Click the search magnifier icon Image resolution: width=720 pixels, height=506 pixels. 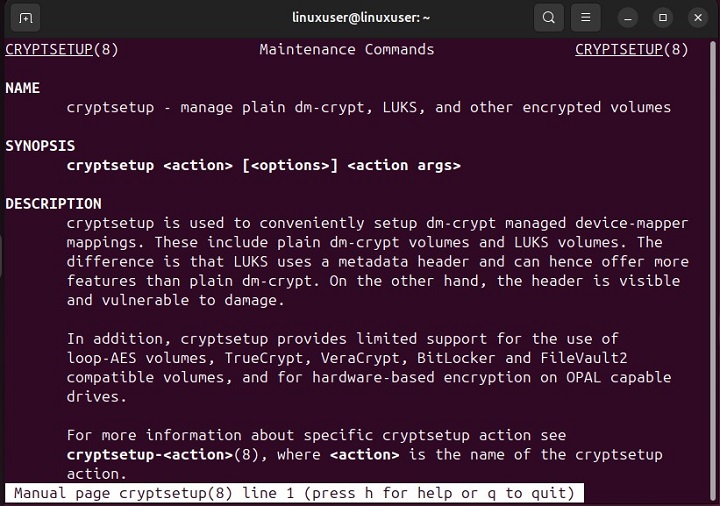click(x=549, y=17)
